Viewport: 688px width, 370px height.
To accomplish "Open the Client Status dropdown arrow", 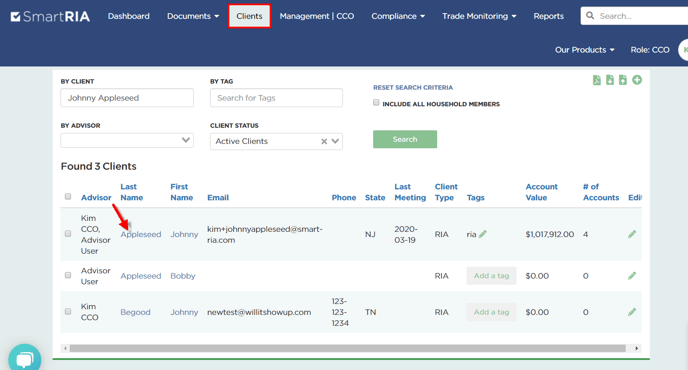I will [x=335, y=141].
